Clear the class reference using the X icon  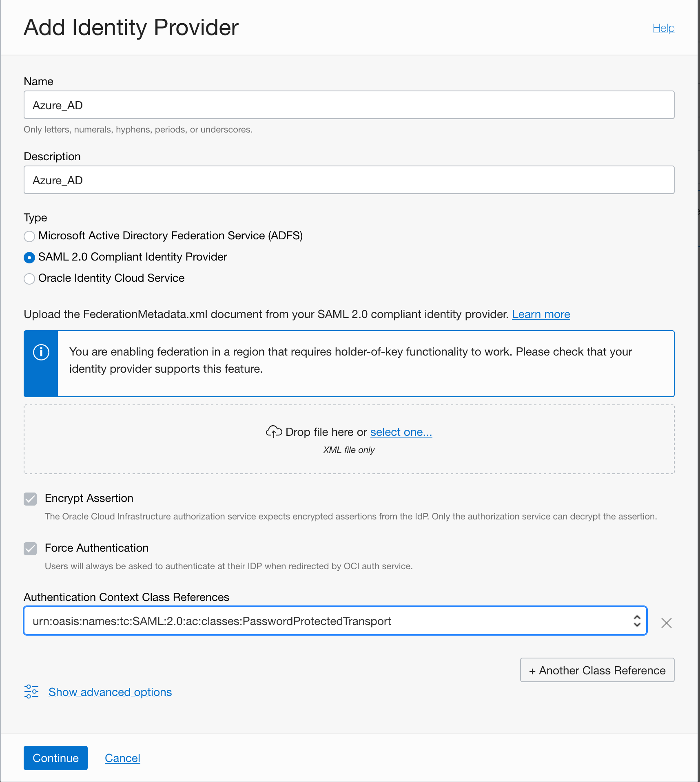666,623
